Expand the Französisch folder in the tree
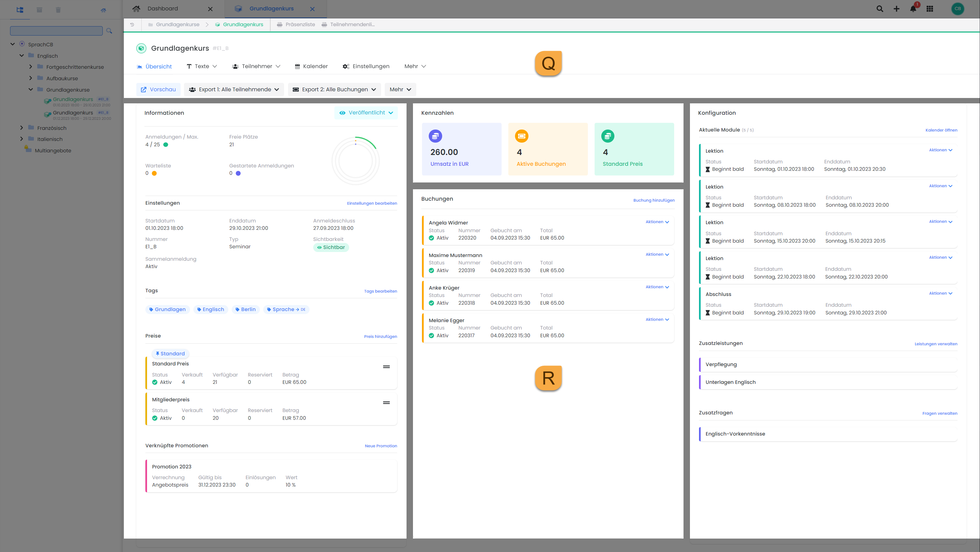The width and height of the screenshot is (980, 552). pyautogui.click(x=22, y=128)
